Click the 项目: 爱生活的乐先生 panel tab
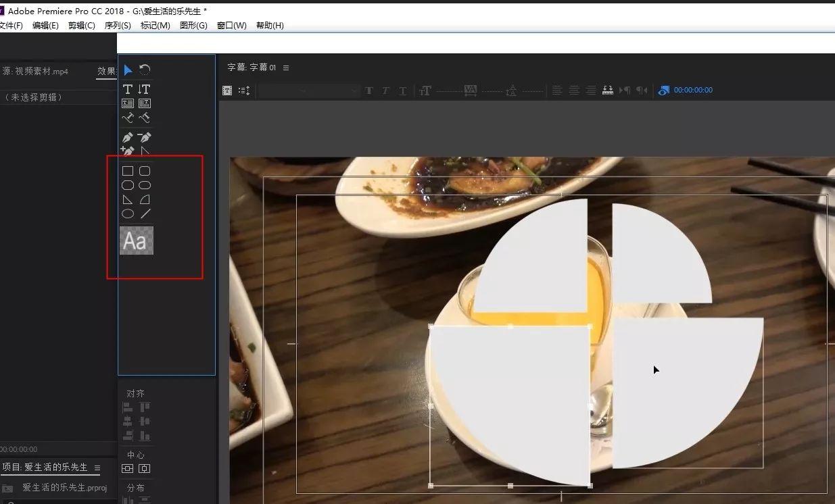 point(45,468)
